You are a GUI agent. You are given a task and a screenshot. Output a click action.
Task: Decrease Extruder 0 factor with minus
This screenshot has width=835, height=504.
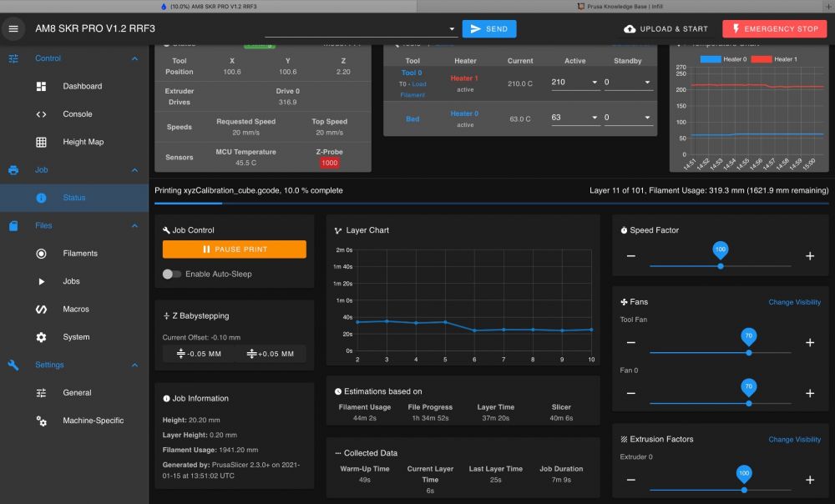[x=631, y=480]
